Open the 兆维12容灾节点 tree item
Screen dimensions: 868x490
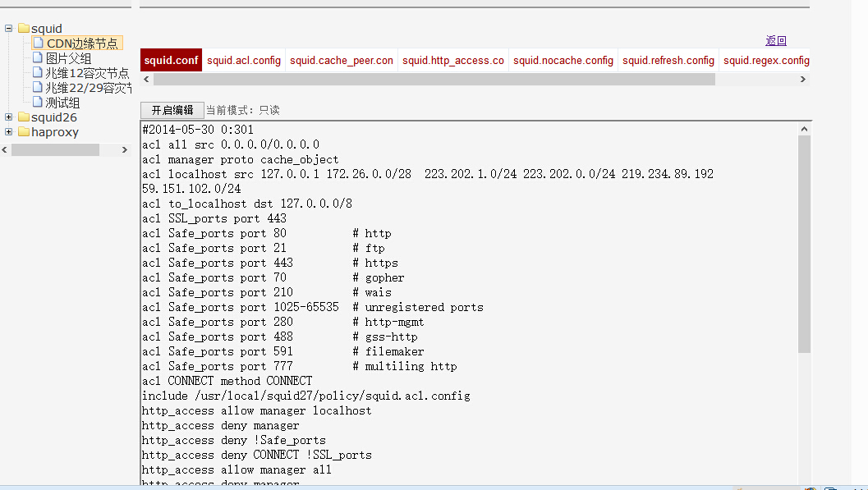click(x=88, y=73)
